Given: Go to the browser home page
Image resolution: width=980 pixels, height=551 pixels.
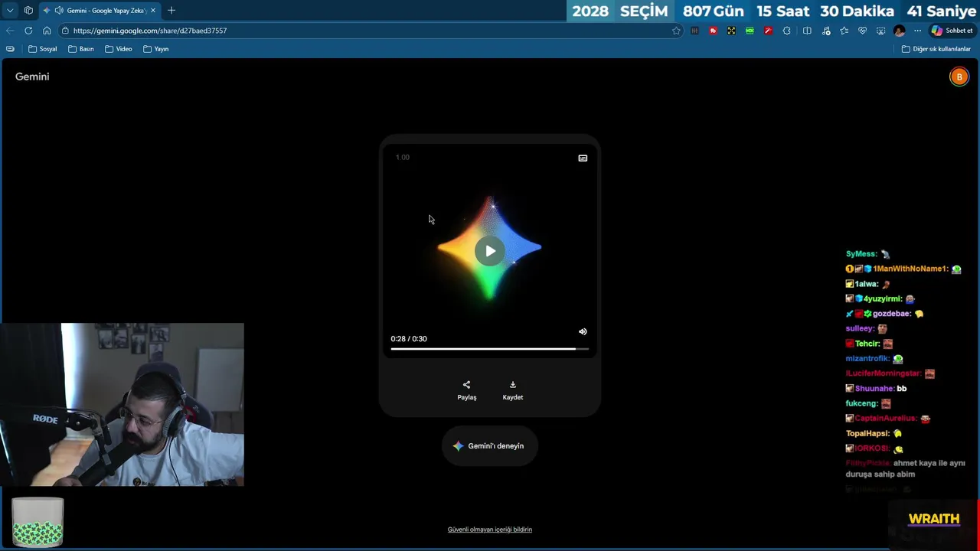Looking at the screenshot, I should tap(47, 31).
